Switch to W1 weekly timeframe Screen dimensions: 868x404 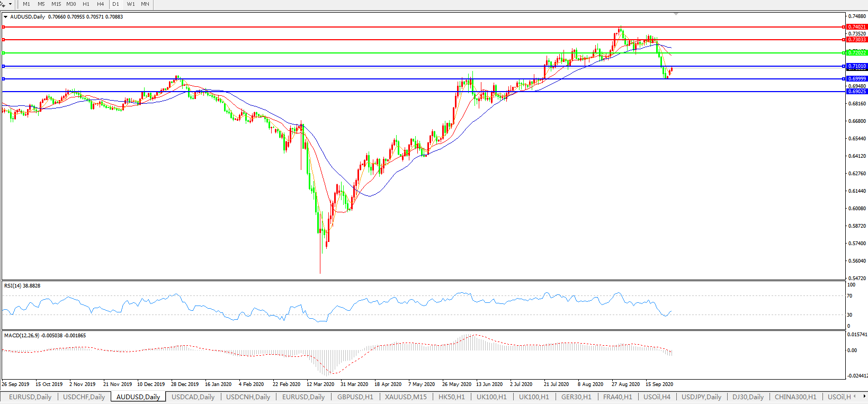(x=131, y=4)
